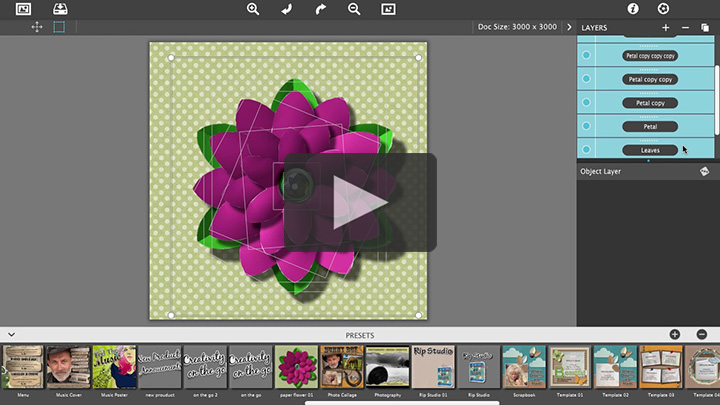Toggle visibility of Petal copy layer
Viewport: 720px width, 405px height.
[586, 102]
